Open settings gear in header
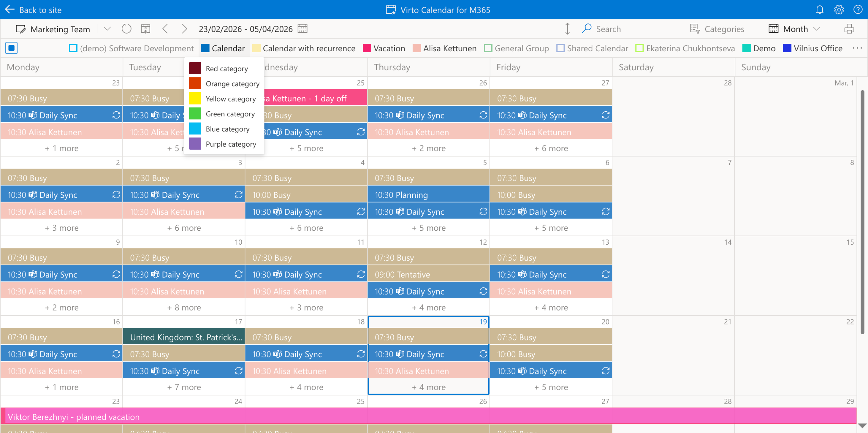The width and height of the screenshot is (868, 433). pos(839,10)
